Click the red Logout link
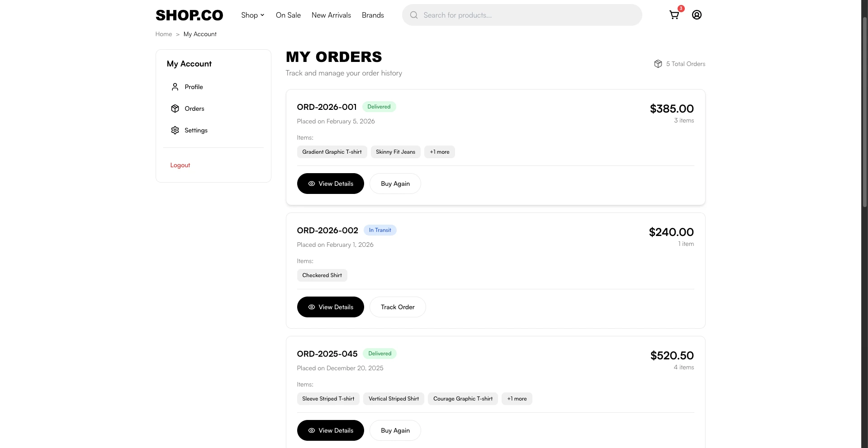Screen dimensions: 868x448 point(180,165)
